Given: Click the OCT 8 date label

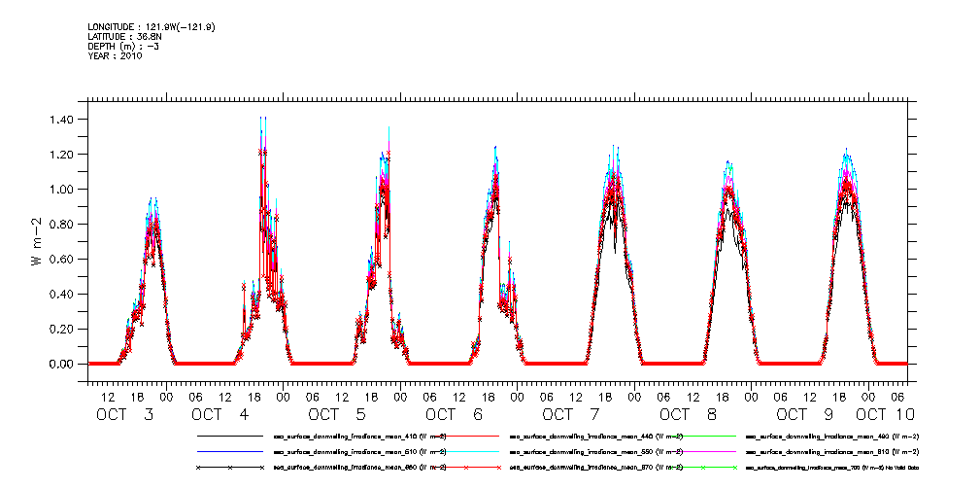Looking at the screenshot, I should pyautogui.click(x=690, y=414).
